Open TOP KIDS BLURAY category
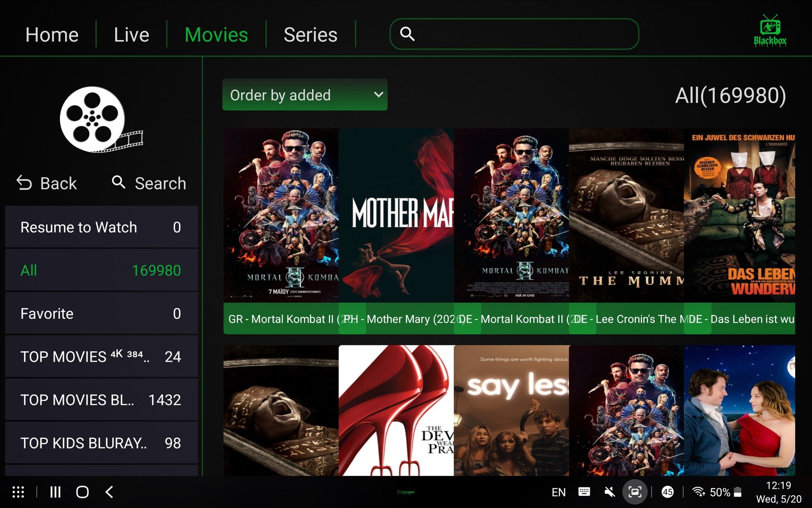This screenshot has width=812, height=508. tap(101, 443)
